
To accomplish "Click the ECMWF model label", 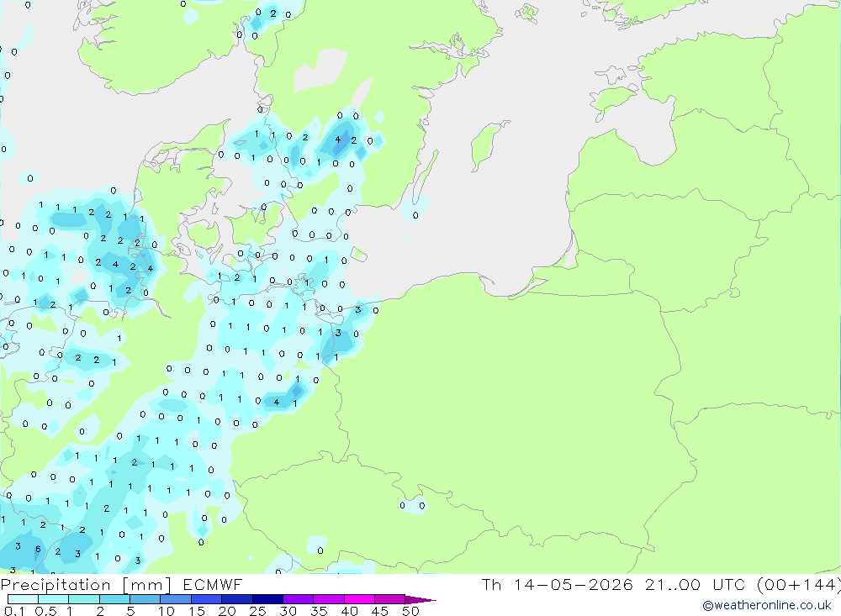I will coord(213,584).
